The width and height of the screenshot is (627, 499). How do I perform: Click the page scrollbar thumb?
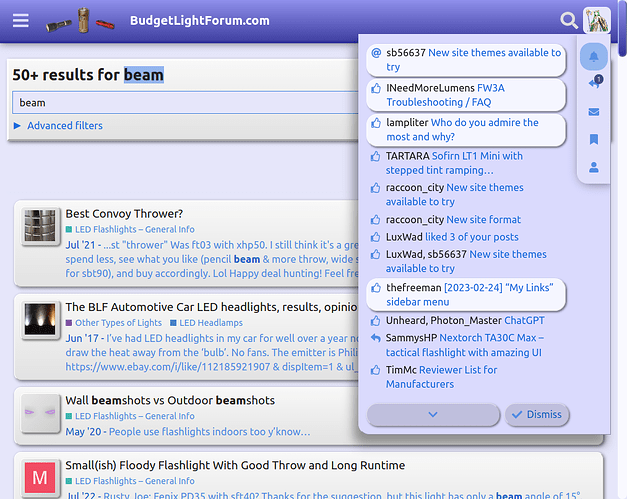pyautogui.click(x=622, y=28)
